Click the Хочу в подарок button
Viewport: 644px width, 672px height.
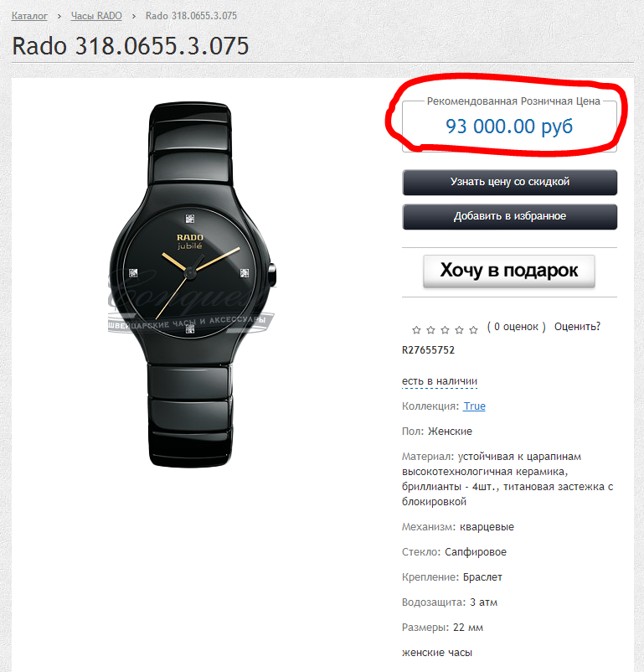[x=509, y=271]
